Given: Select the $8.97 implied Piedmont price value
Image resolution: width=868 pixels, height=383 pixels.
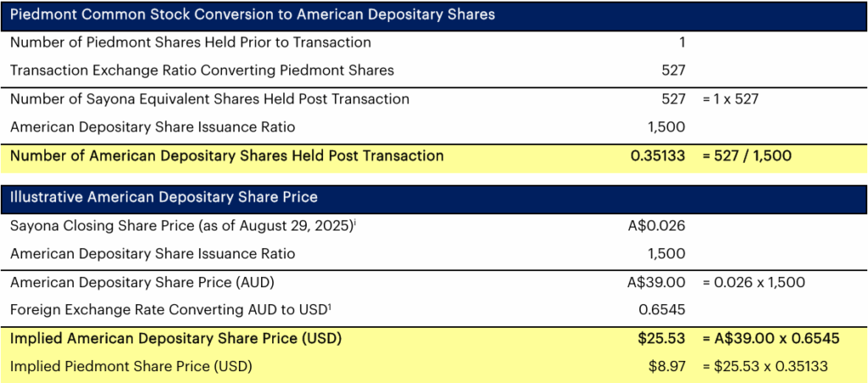Looking at the screenshot, I should (667, 367).
